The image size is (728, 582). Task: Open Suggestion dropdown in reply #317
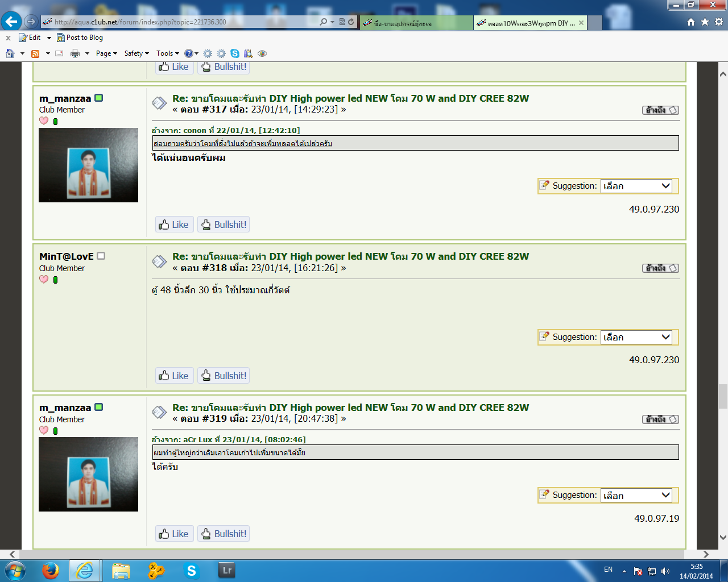pos(636,186)
